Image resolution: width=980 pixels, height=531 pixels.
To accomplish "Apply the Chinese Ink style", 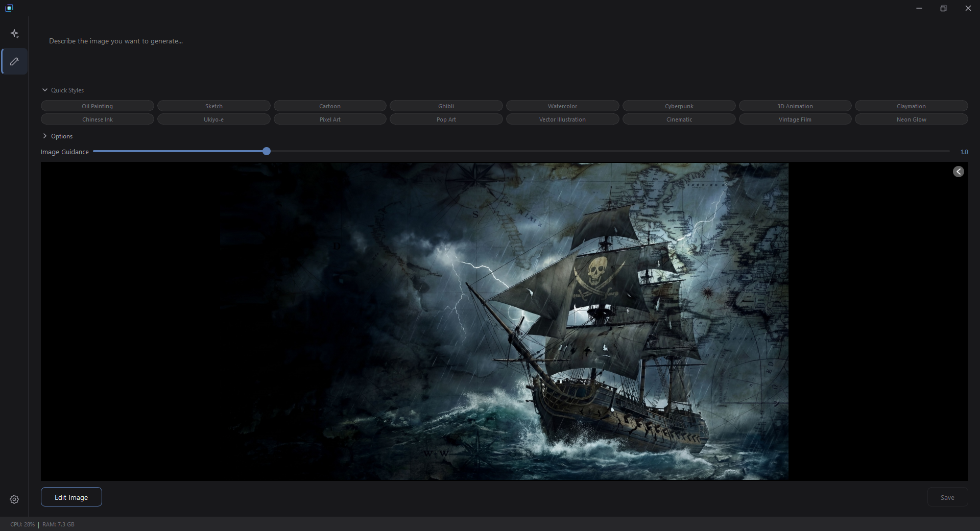I will pos(98,119).
